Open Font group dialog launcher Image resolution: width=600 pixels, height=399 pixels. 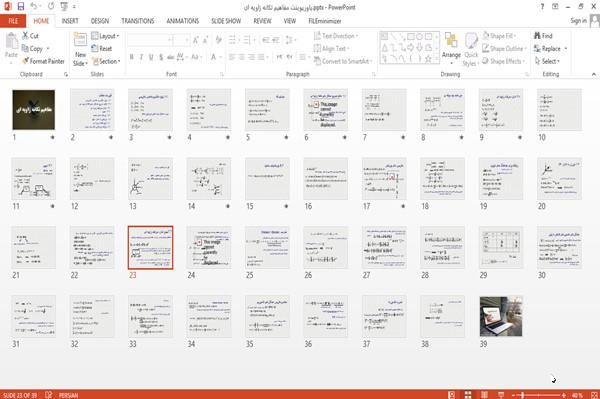[x=221, y=74]
